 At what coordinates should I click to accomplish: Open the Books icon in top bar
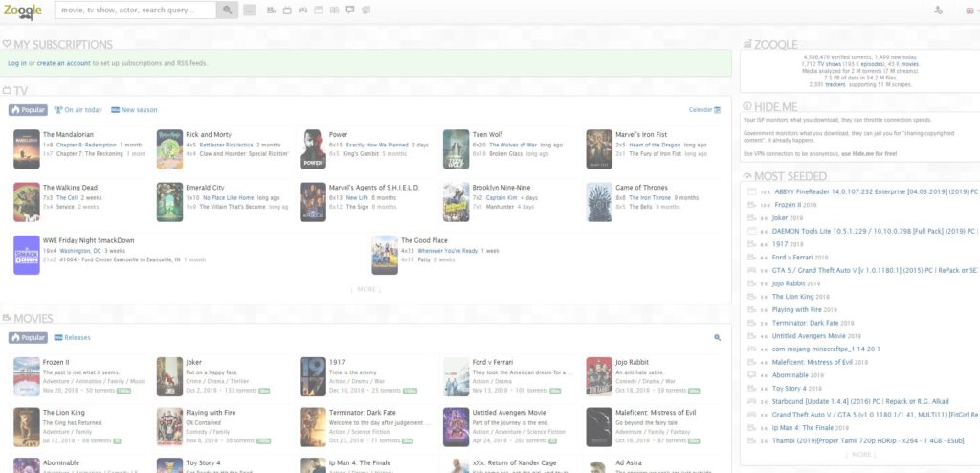click(x=334, y=10)
